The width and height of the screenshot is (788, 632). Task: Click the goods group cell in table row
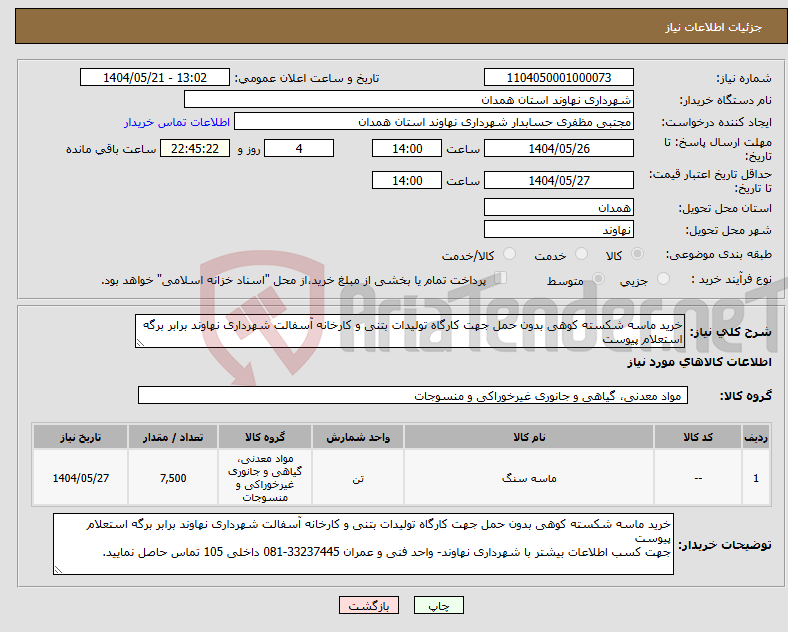pos(265,478)
